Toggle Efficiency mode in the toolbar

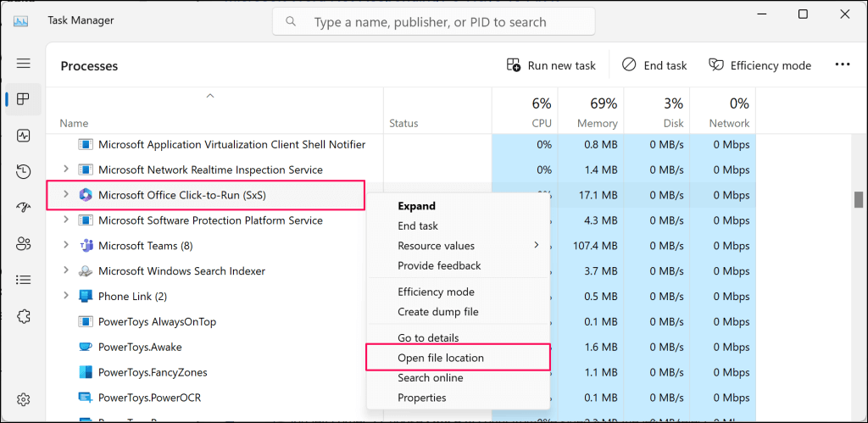tap(759, 65)
